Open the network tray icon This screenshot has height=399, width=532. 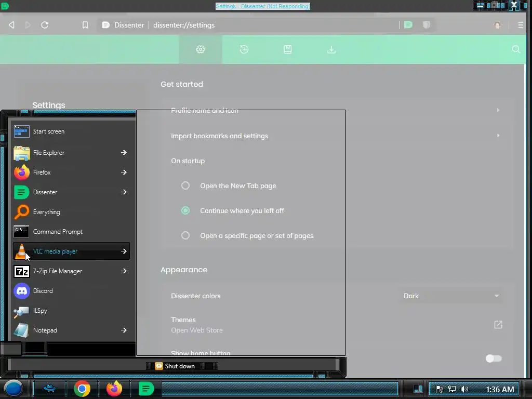pyautogui.click(x=451, y=389)
